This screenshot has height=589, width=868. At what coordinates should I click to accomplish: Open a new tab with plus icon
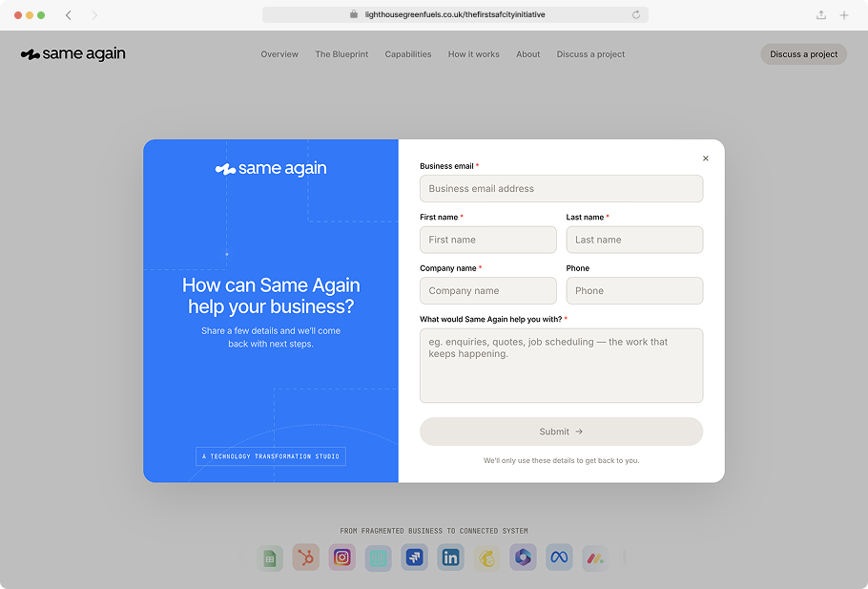(x=843, y=15)
